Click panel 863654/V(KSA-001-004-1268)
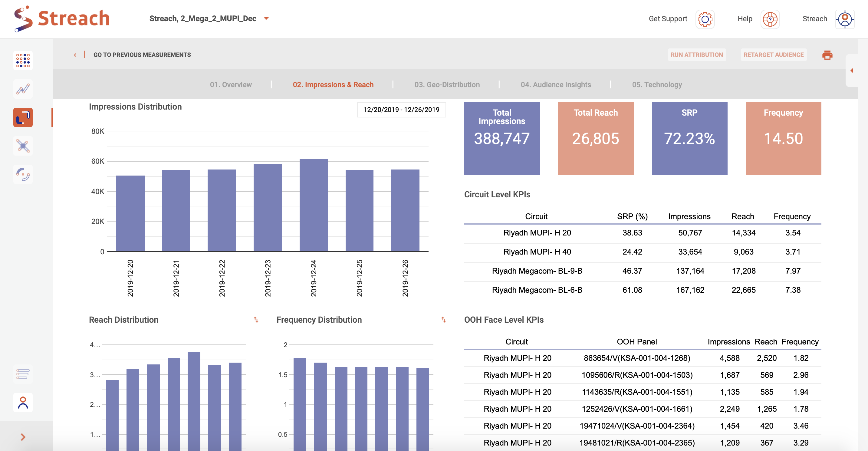This screenshot has width=868, height=451. click(x=636, y=358)
